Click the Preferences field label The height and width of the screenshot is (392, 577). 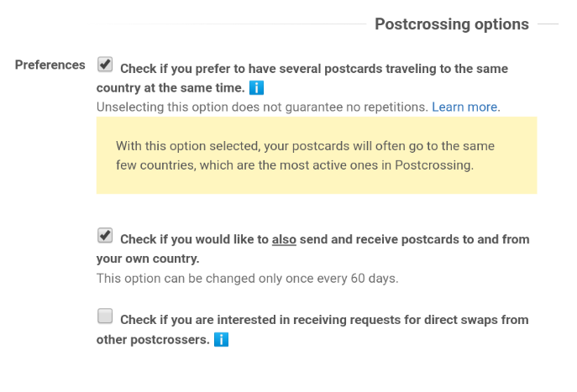click(x=50, y=65)
